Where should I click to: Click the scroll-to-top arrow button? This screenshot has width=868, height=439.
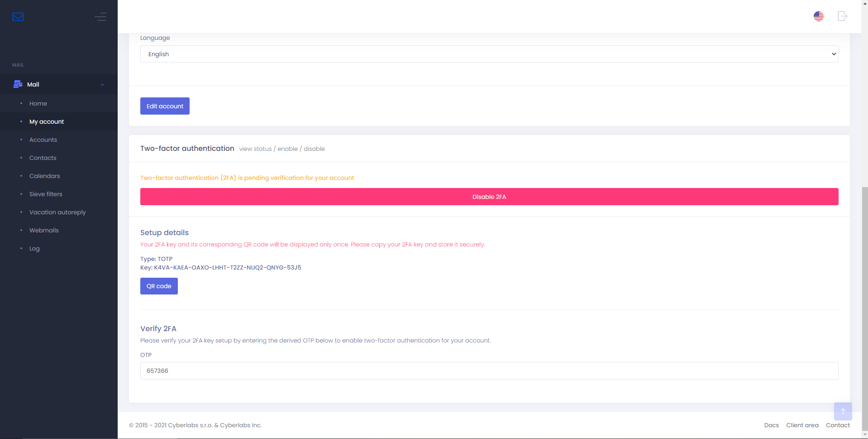pos(843,411)
